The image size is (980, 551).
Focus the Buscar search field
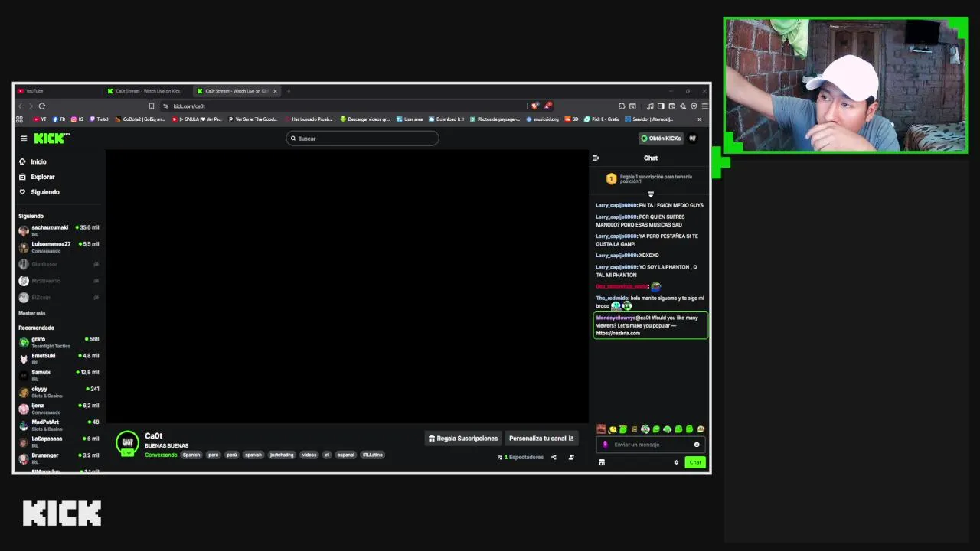362,139
